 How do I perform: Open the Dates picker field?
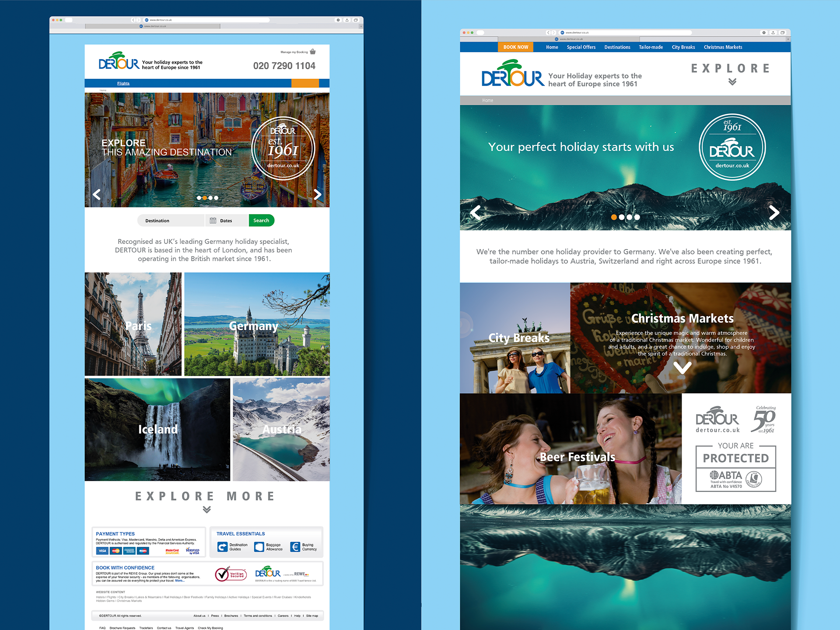coord(227,221)
